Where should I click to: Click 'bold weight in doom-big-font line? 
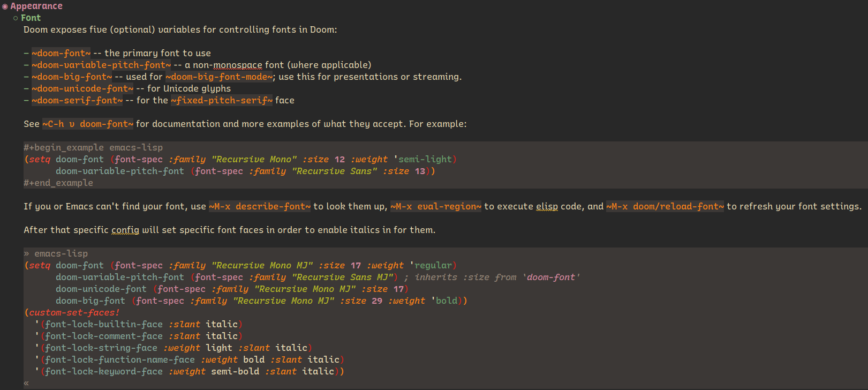click(x=444, y=301)
